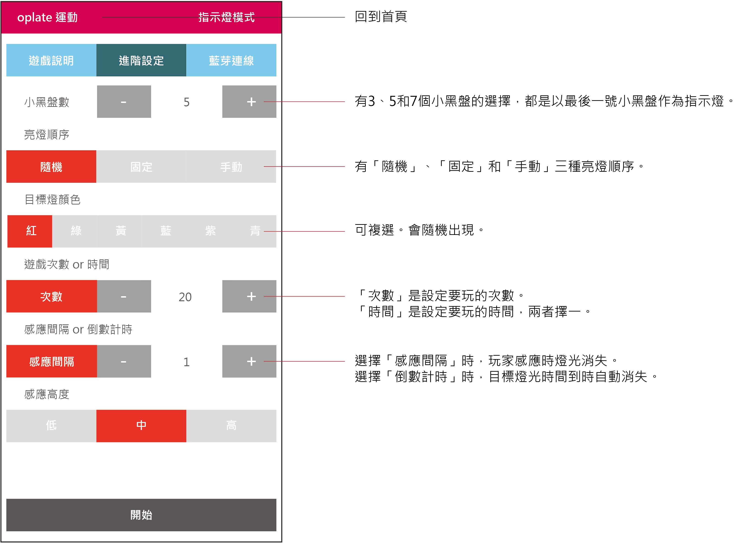
Task: Switch to the 進階設定 tab
Action: point(141,60)
